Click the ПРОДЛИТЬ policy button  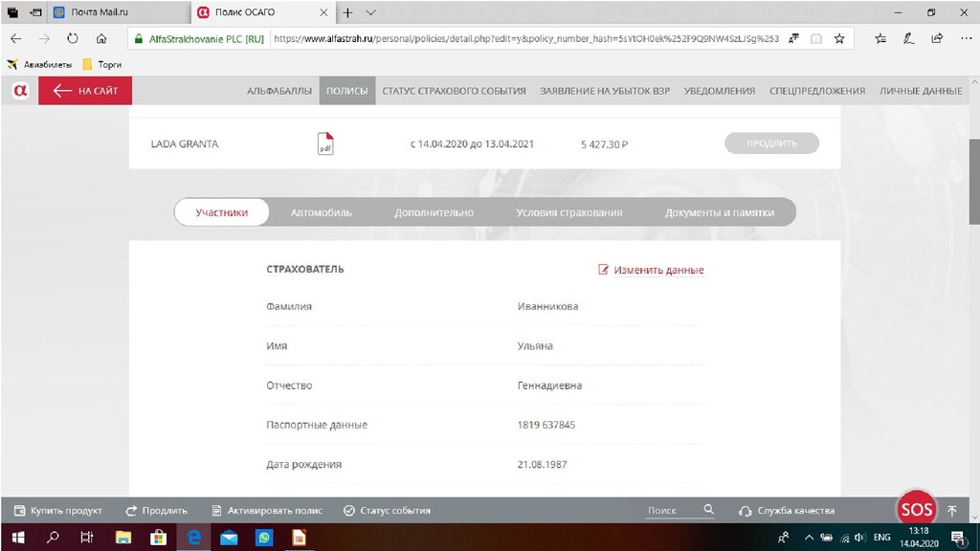(x=771, y=143)
